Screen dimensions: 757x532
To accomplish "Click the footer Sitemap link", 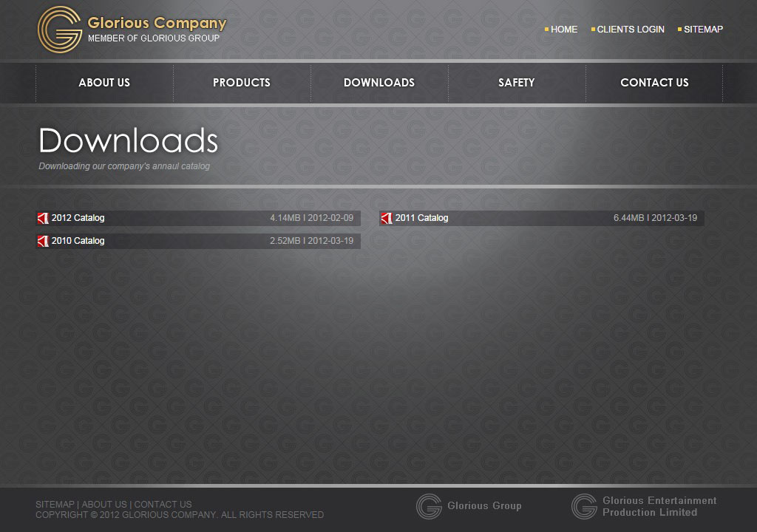I will [55, 505].
